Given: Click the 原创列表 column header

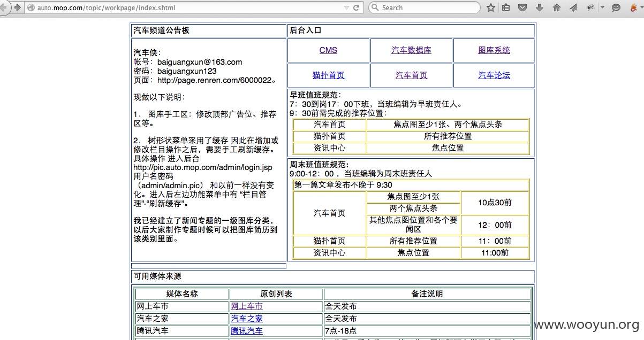Looking at the screenshot, I should (x=276, y=294).
